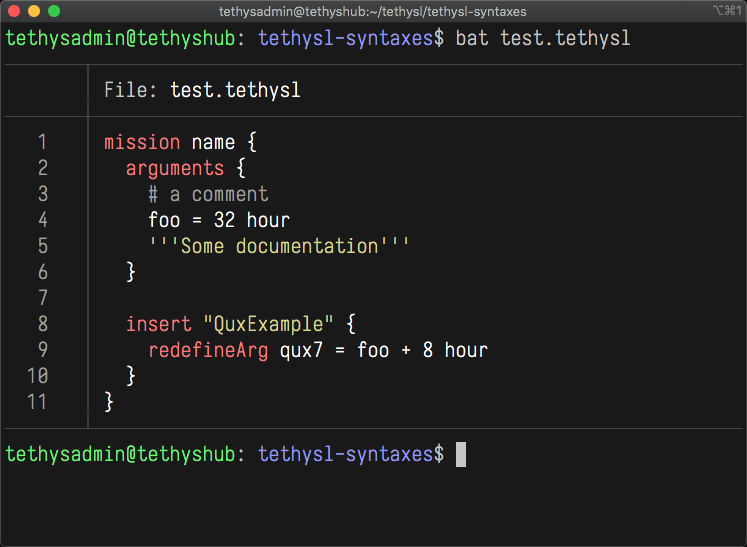Click the '# a comment' text
Viewport: 747px width, 547px height.
click(208, 195)
